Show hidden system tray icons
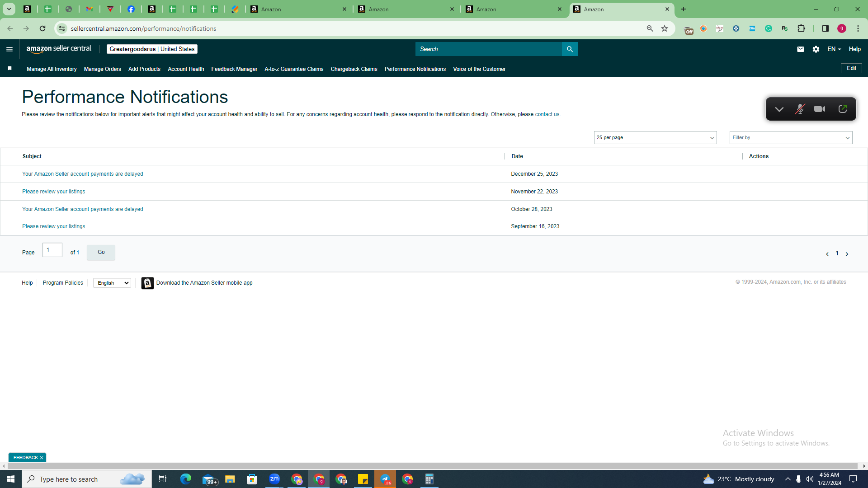Viewport: 868px width, 488px height. 788,479
